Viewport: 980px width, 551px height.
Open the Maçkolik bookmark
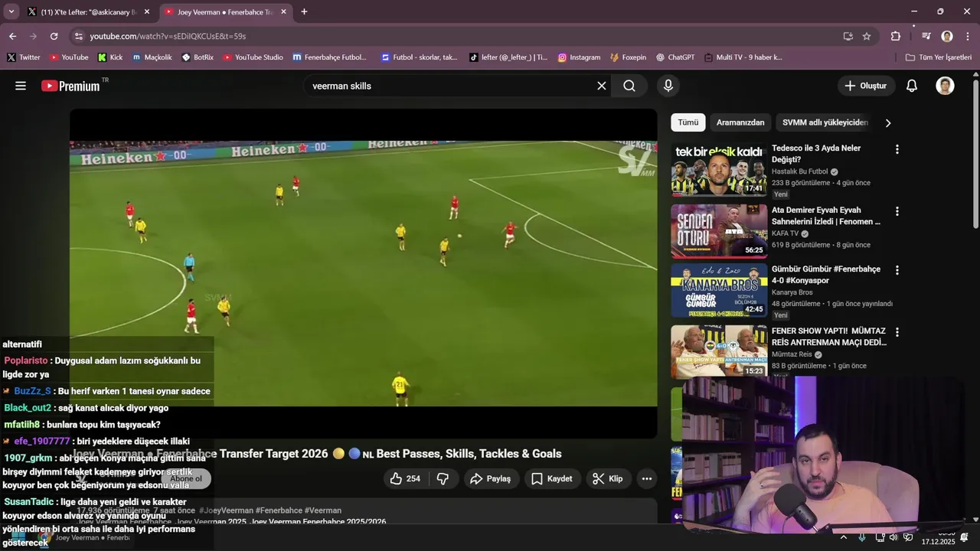click(x=152, y=57)
